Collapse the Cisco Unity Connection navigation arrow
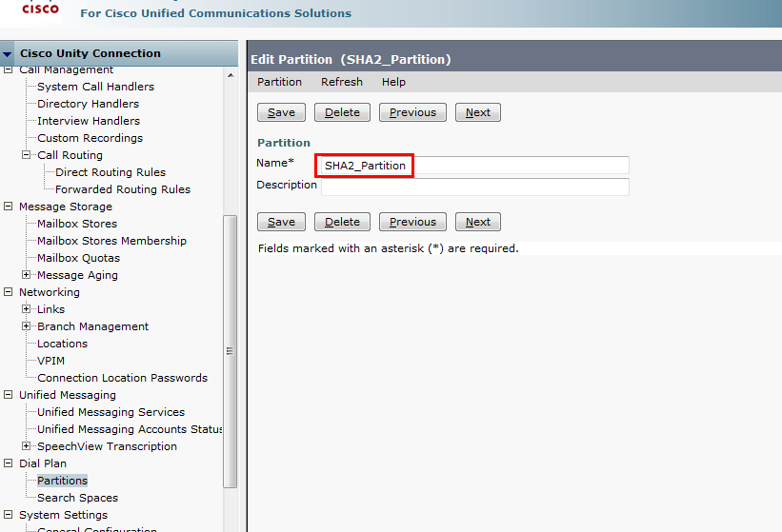 click(8, 54)
